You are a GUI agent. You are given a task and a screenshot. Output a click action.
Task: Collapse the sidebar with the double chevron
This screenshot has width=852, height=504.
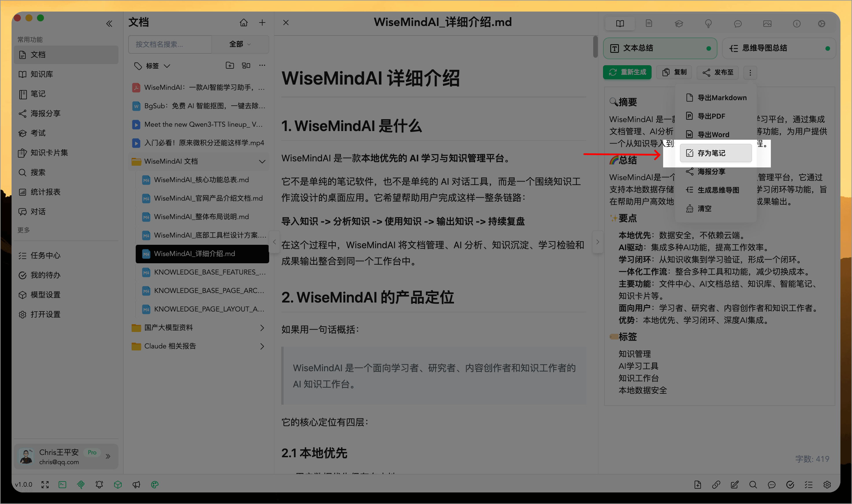pos(109,23)
